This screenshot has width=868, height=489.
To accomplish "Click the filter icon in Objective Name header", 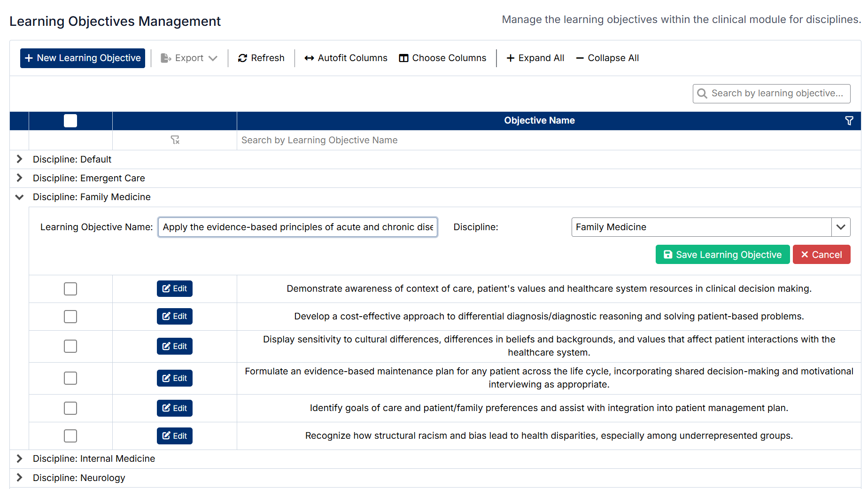I will coord(849,121).
